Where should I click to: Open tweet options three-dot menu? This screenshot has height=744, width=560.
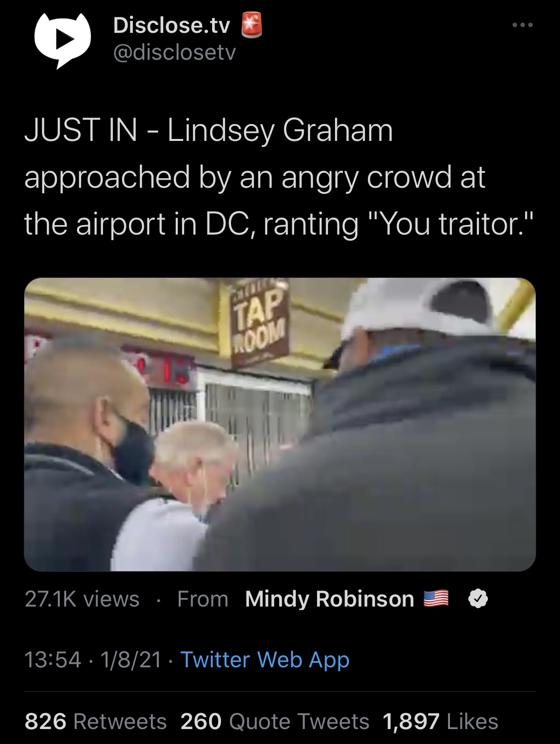pos(522,25)
